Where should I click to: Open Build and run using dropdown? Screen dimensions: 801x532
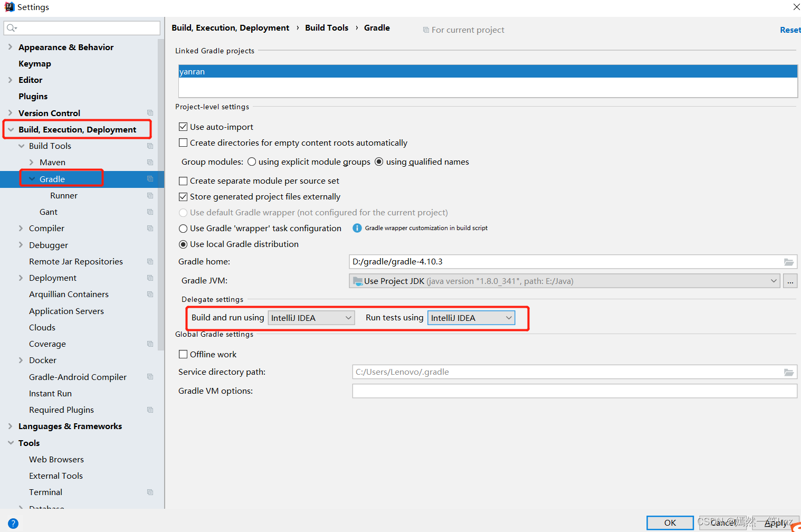311,318
